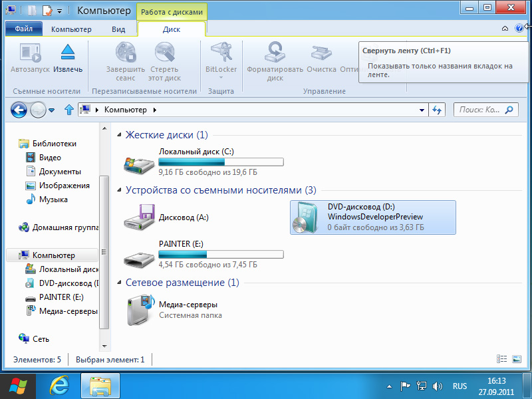Expand the chevron after Компьютер in address bar
532x399 pixels.
click(155, 110)
